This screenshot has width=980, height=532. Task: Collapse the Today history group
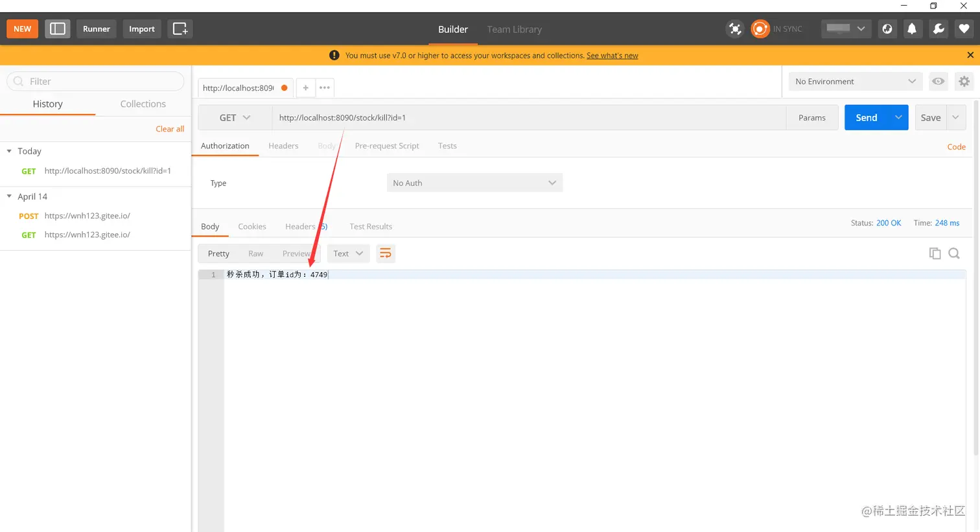9,151
